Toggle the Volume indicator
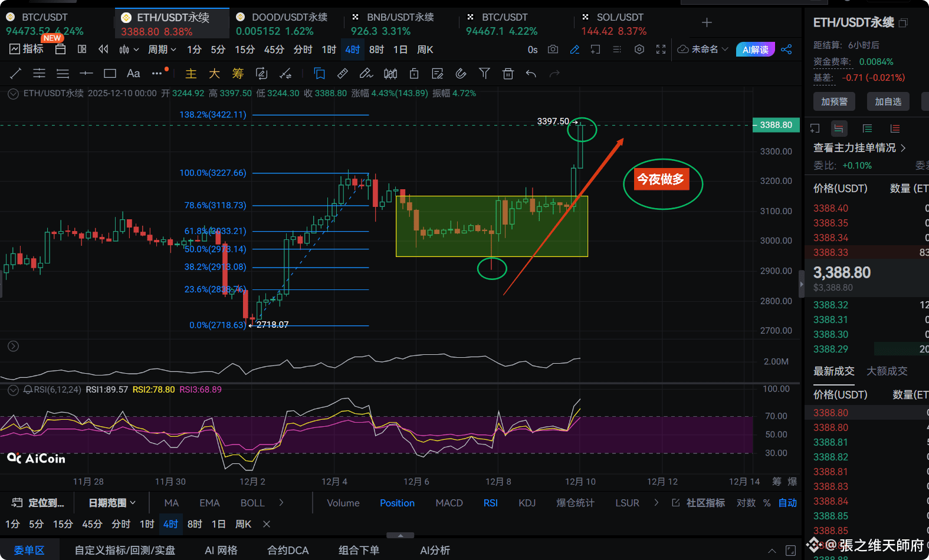Image resolution: width=929 pixels, height=560 pixels. click(343, 503)
